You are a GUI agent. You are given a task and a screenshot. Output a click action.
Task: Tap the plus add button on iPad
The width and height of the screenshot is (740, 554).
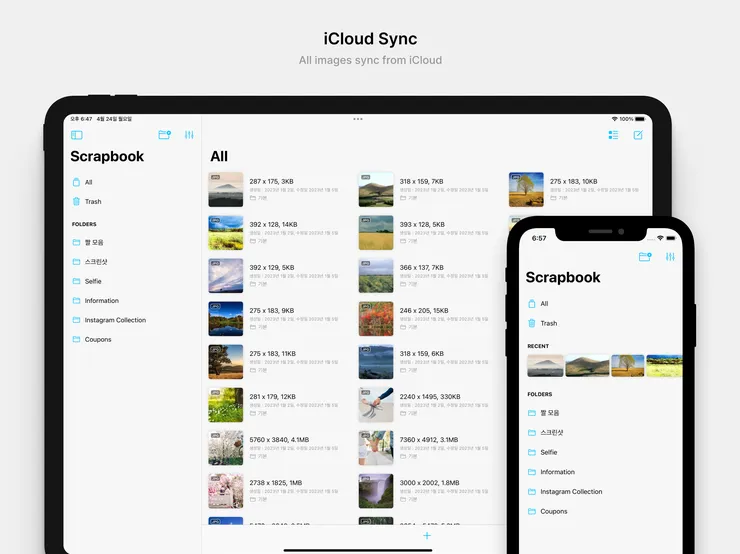(427, 536)
